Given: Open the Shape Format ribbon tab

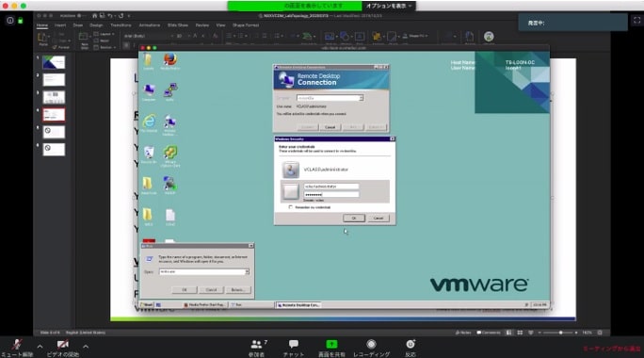Looking at the screenshot, I should coord(246,25).
